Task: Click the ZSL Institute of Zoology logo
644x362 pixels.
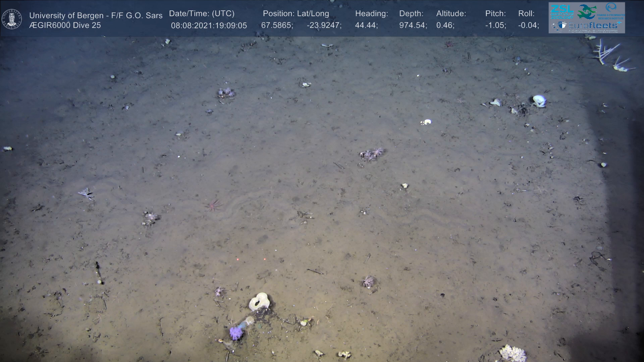Action: [562, 11]
